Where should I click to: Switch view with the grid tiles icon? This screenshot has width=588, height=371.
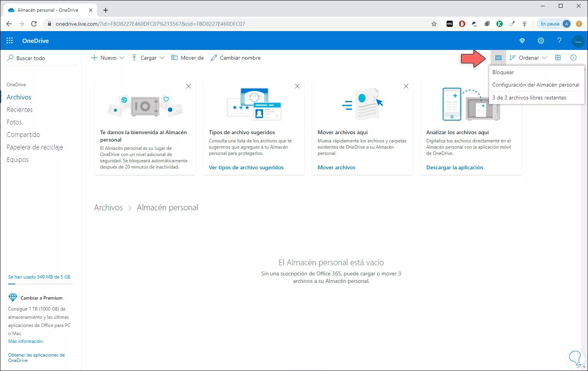click(x=558, y=58)
